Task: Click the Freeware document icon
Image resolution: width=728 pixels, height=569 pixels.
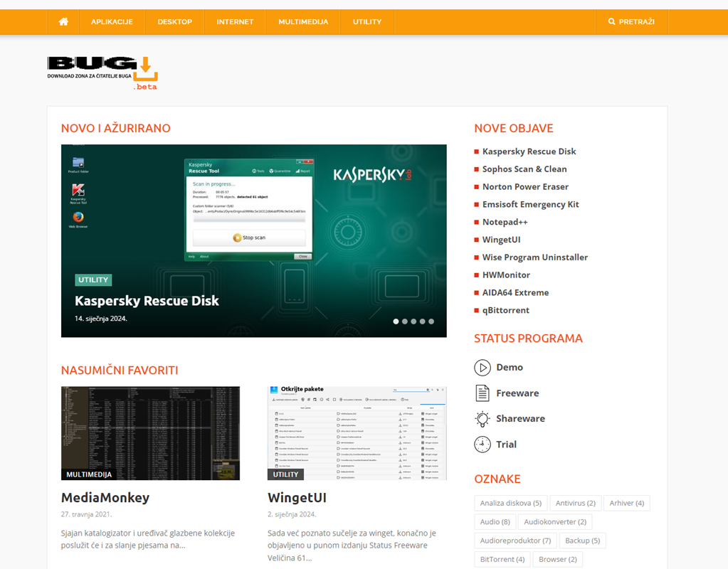Action: coord(482,393)
